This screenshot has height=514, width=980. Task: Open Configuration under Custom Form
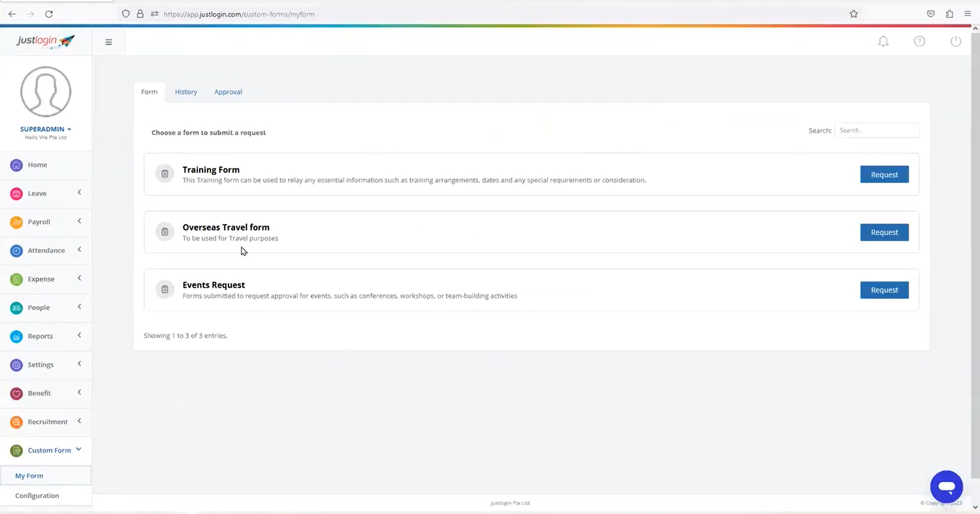(x=37, y=496)
